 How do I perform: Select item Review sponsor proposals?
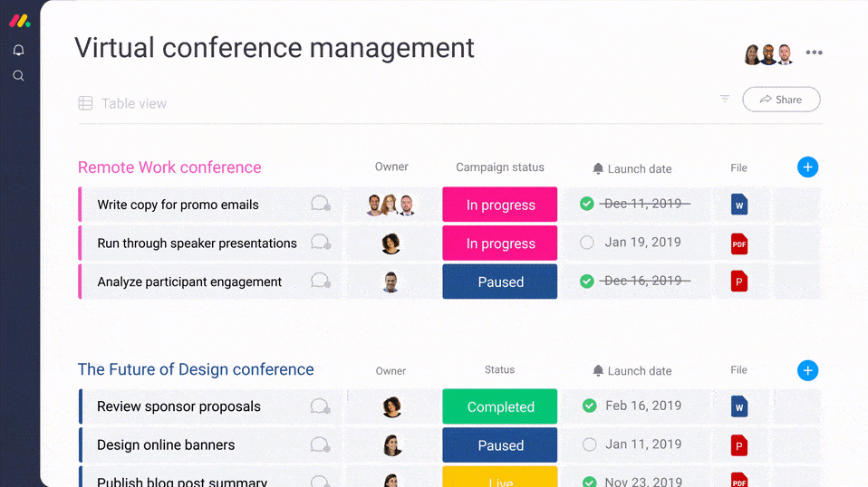(178, 406)
